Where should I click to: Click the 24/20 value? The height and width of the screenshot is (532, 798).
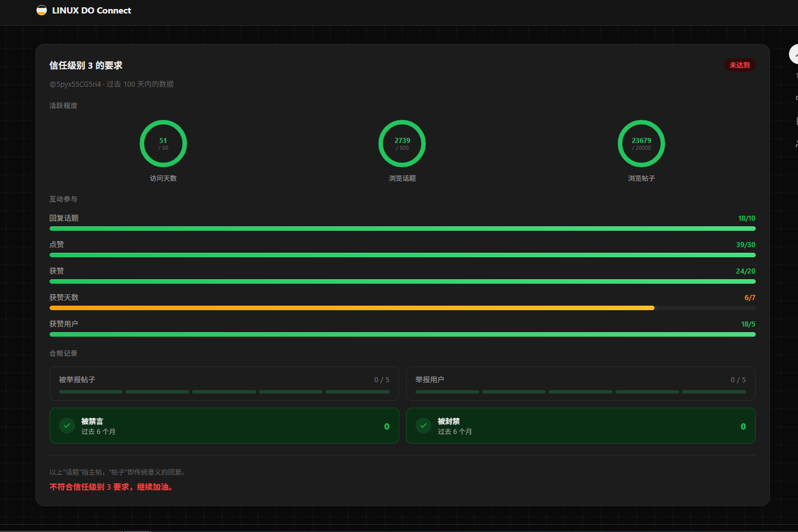tap(746, 271)
